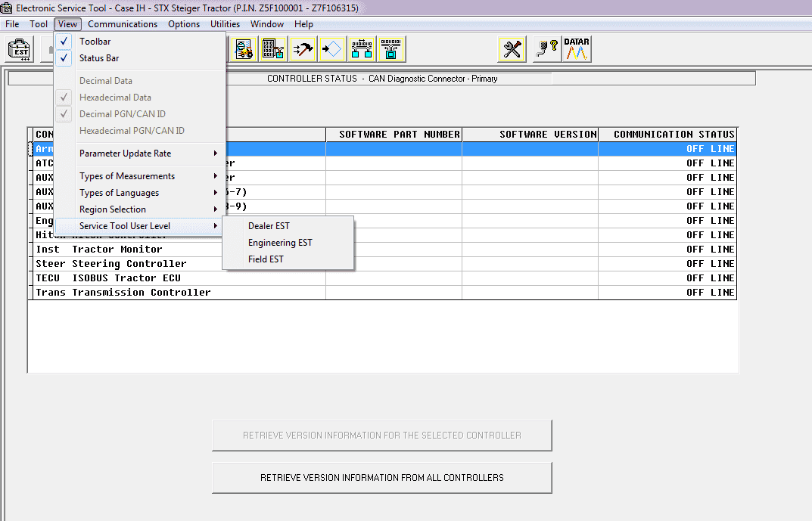Expand Types of Languages submenu
Viewport: 812px width, 521px height.
click(x=140, y=193)
